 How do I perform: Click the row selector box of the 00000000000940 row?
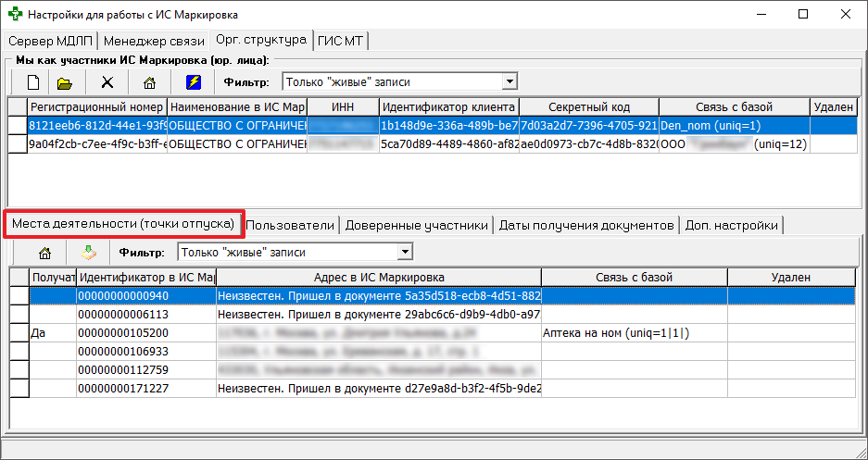click(20, 296)
